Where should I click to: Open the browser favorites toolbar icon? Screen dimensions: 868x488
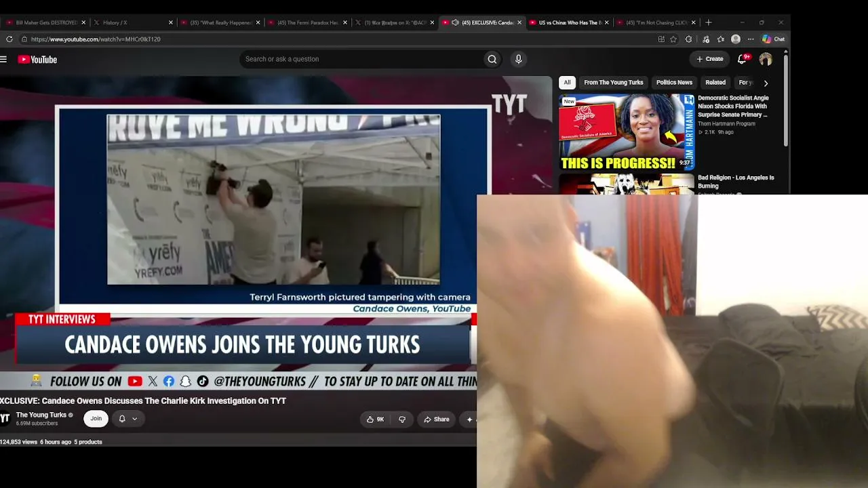[x=721, y=39]
